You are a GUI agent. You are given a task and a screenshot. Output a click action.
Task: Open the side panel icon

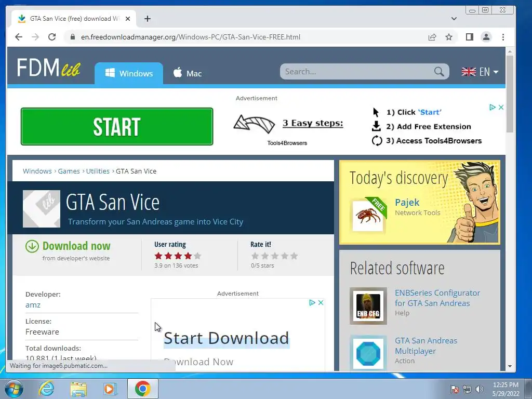point(470,37)
